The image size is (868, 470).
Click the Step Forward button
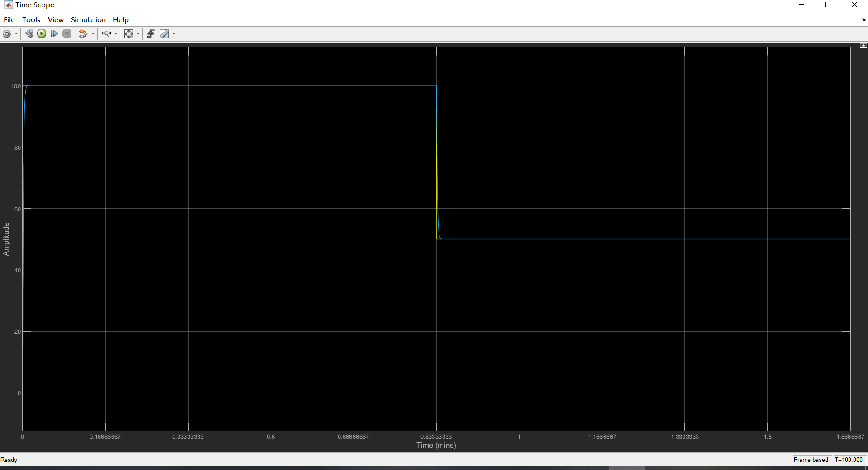54,34
